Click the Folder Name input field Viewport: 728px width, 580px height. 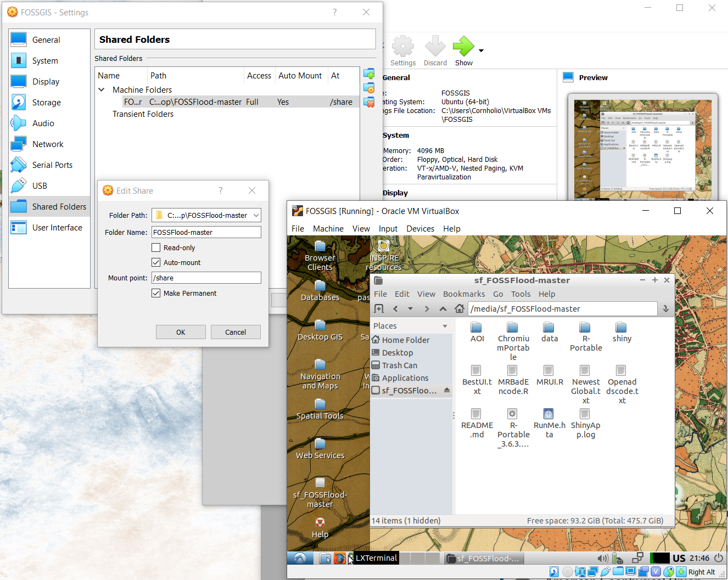206,232
